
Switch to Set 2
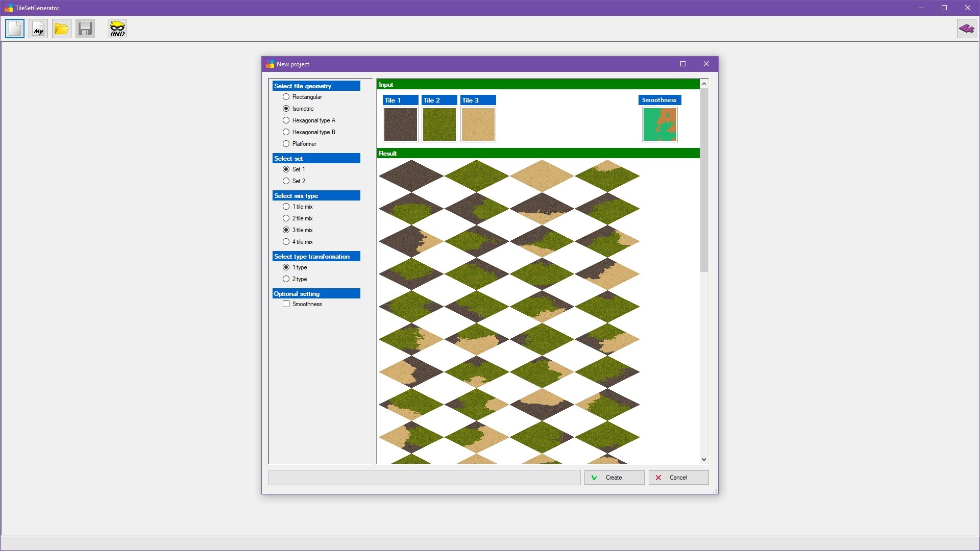(x=286, y=181)
